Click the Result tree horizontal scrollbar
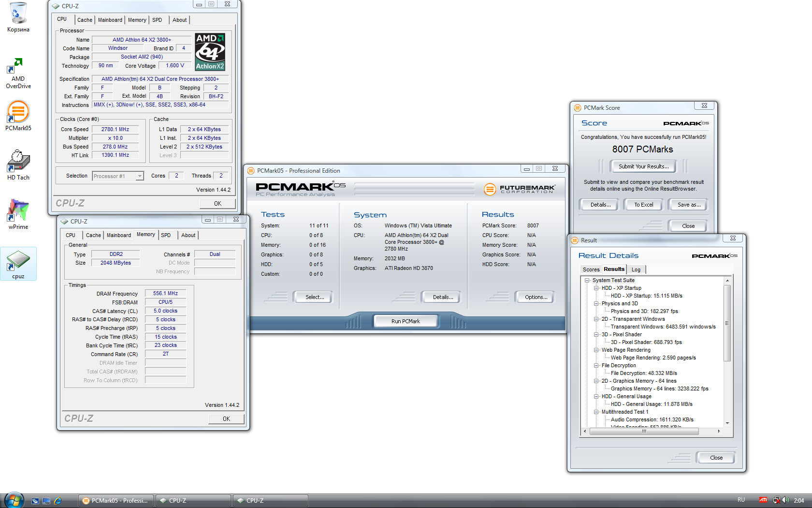812x508 pixels. [x=643, y=431]
